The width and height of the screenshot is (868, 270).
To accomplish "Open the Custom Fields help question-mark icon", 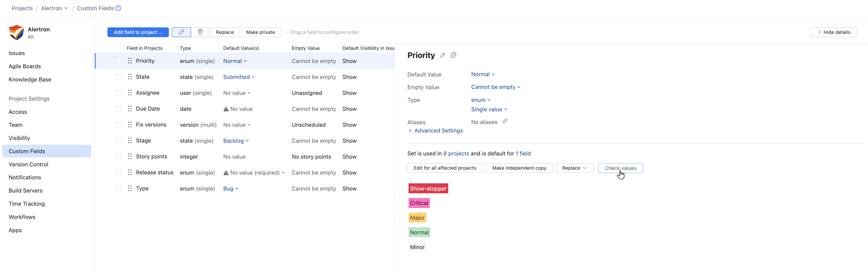I will (x=117, y=8).
